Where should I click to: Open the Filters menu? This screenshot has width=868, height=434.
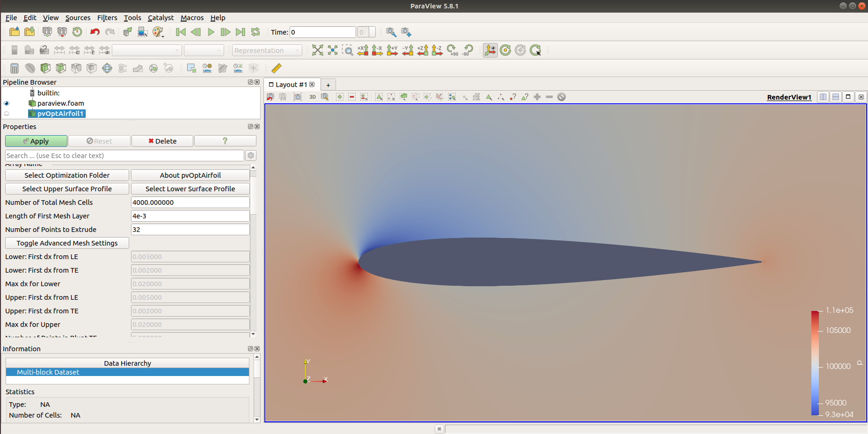pos(107,18)
